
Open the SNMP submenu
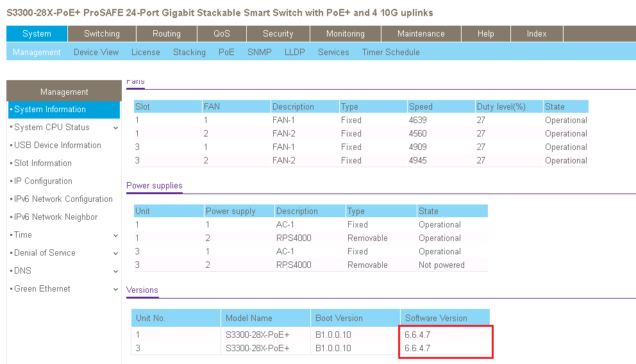point(260,53)
